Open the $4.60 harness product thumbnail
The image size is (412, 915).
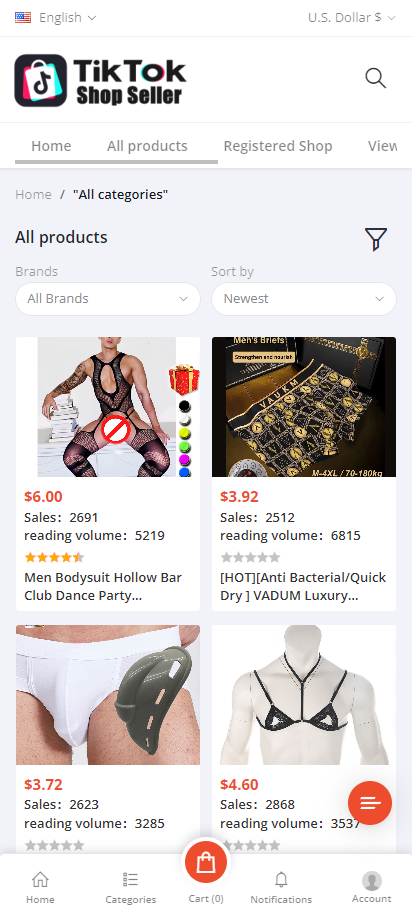(304, 695)
